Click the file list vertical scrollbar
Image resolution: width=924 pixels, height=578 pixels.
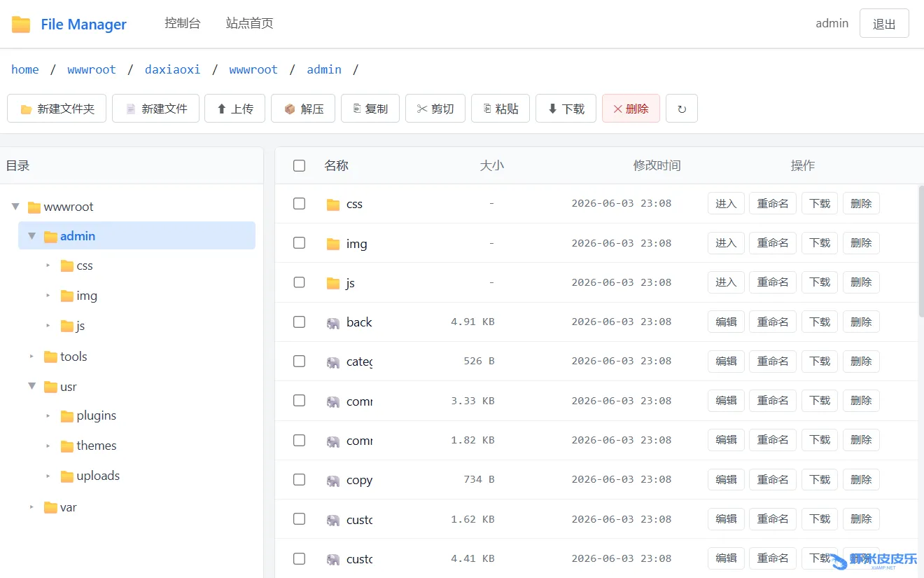point(920,251)
